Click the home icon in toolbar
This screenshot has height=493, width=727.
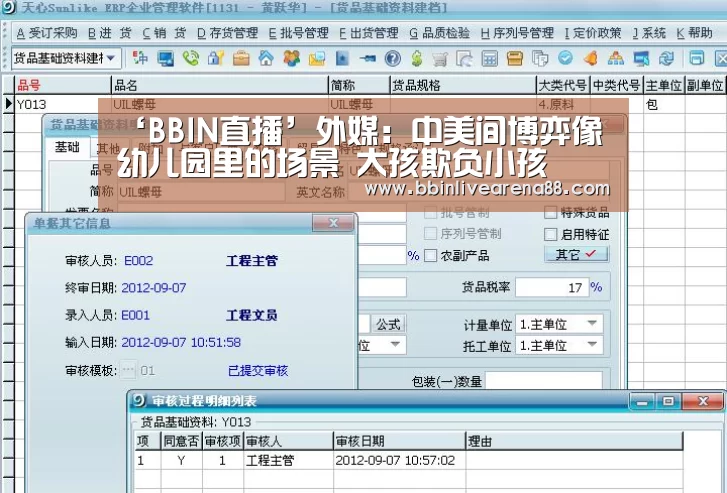[266, 58]
